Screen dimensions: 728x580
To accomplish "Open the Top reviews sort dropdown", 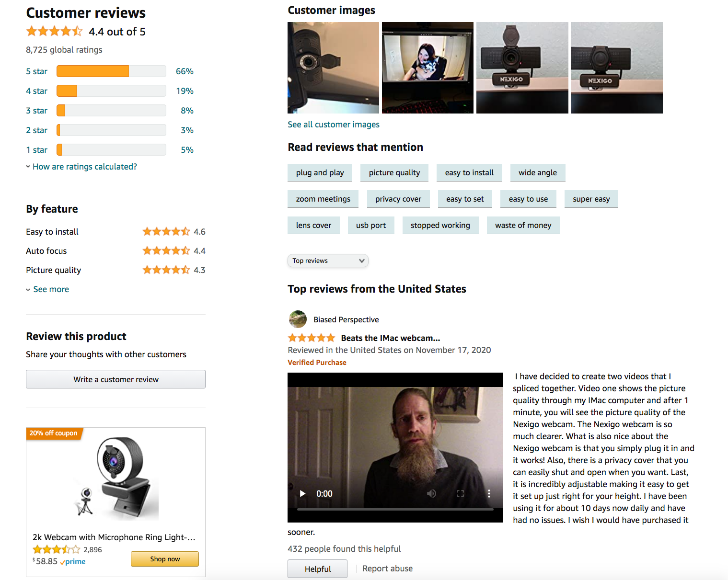I will pyautogui.click(x=328, y=261).
